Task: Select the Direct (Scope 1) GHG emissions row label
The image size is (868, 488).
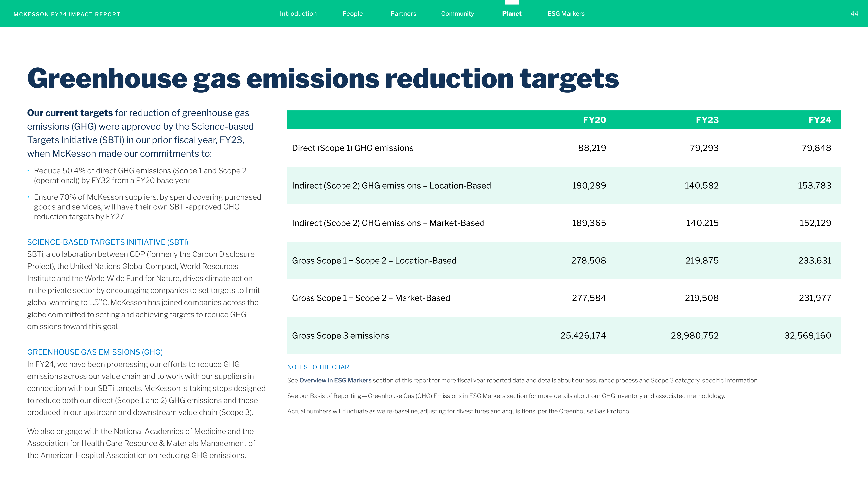Action: tap(352, 148)
